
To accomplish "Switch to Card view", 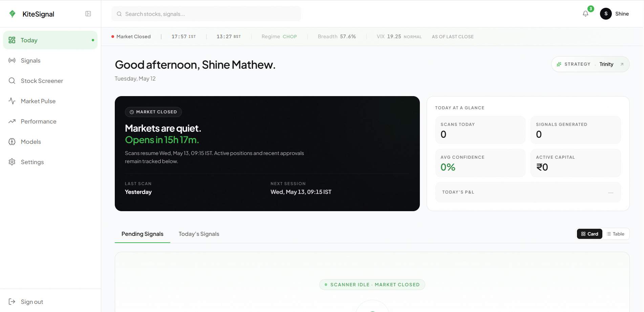I will [x=589, y=234].
